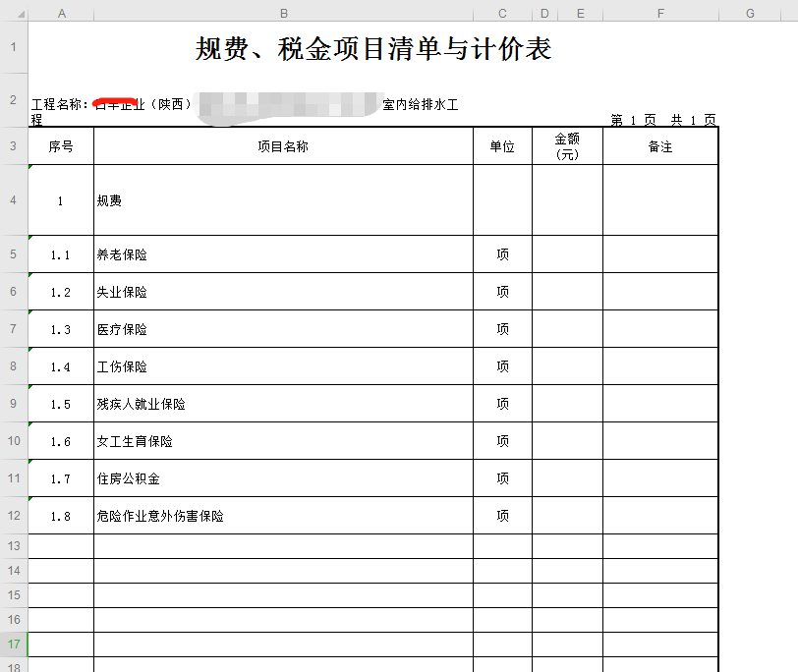
Task: Click page indicator 第 1 页 共 1 页
Action: tap(663, 121)
